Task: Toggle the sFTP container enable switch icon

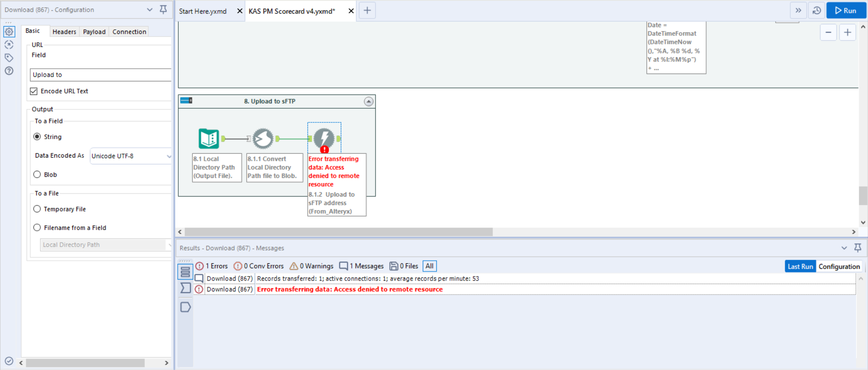Action: point(186,100)
